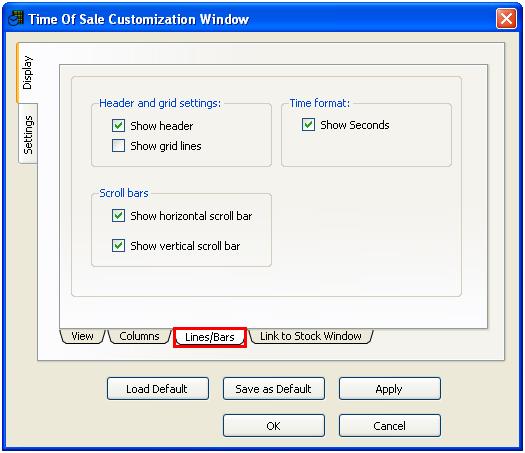Switch to the Columns tab
This screenshot has height=453, width=525.
(x=139, y=336)
